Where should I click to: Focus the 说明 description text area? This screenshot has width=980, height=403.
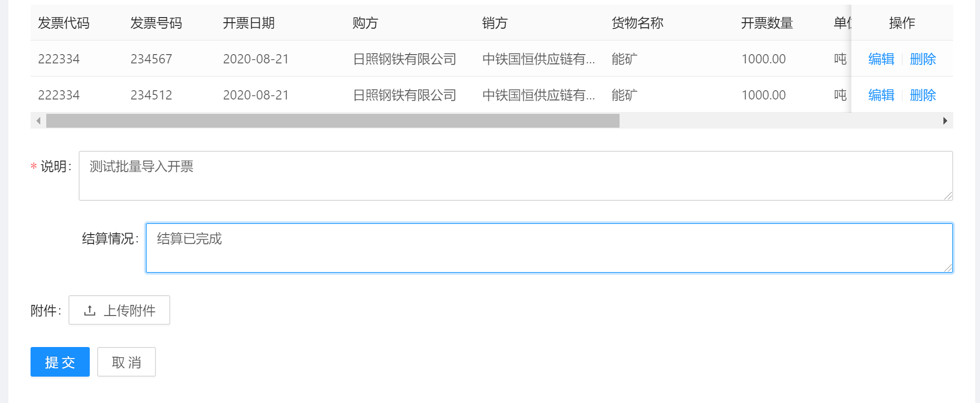pyautogui.click(x=515, y=176)
